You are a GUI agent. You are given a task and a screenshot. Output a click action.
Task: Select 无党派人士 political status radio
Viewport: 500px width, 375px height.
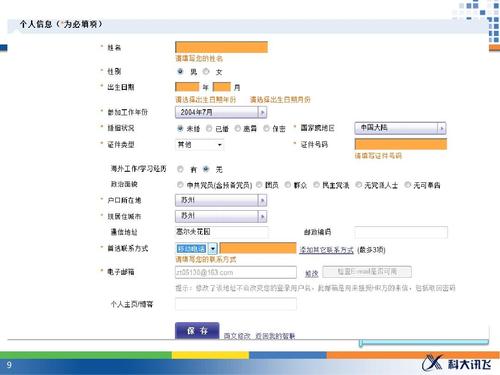click(x=359, y=185)
